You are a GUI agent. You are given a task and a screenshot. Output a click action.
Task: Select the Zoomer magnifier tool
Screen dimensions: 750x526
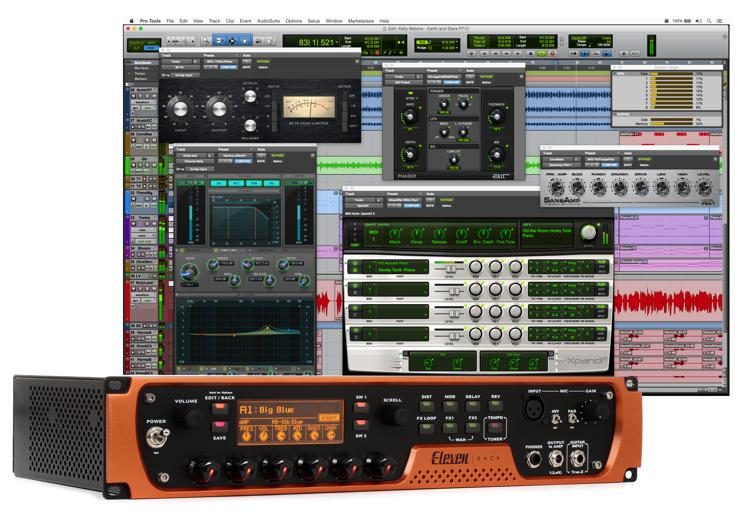[x=205, y=41]
